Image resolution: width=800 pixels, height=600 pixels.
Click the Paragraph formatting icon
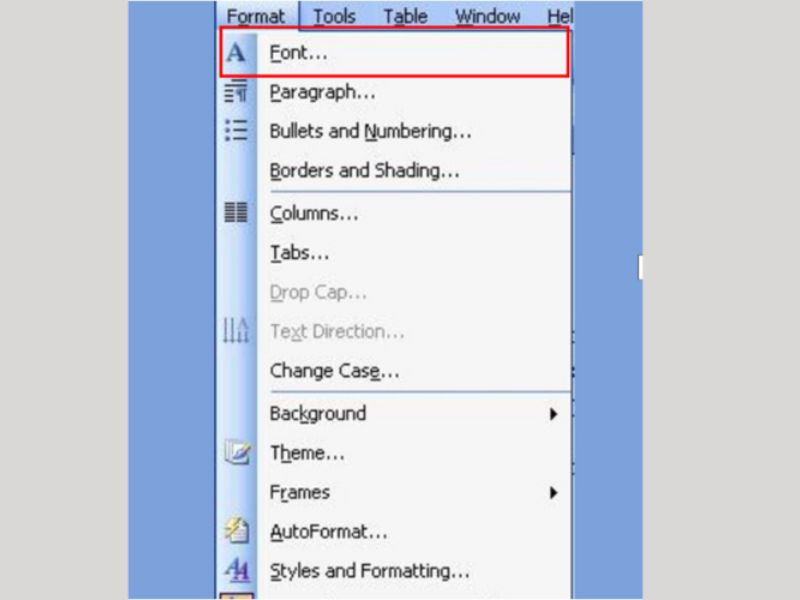click(x=236, y=92)
